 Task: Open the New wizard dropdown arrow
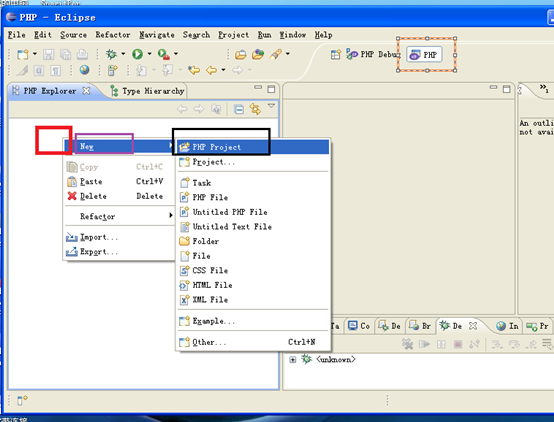click(x=35, y=54)
